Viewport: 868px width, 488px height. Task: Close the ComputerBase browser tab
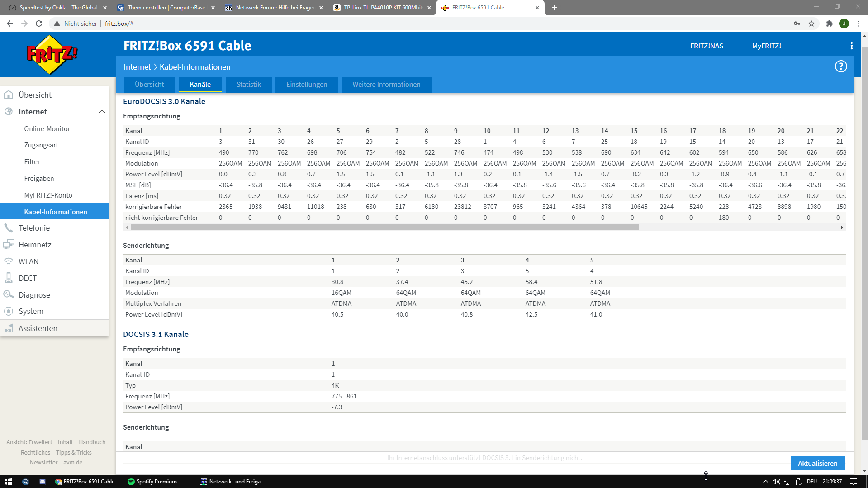(213, 8)
